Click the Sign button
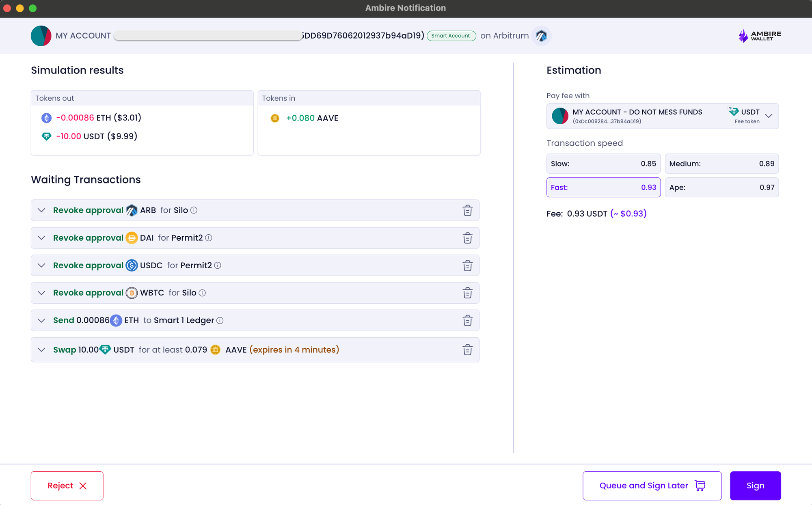 click(755, 486)
